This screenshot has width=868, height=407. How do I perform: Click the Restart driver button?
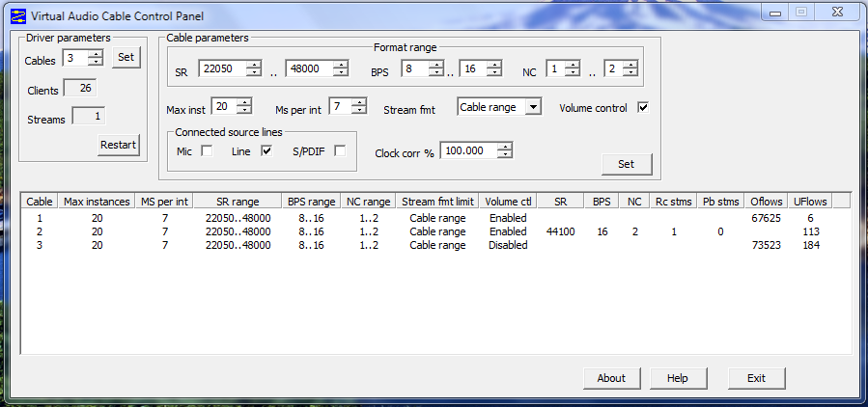(119, 145)
